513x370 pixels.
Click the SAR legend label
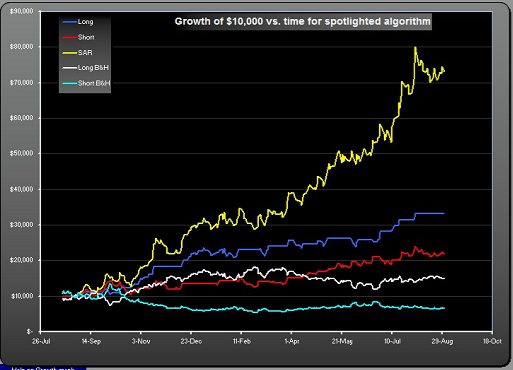(85, 53)
